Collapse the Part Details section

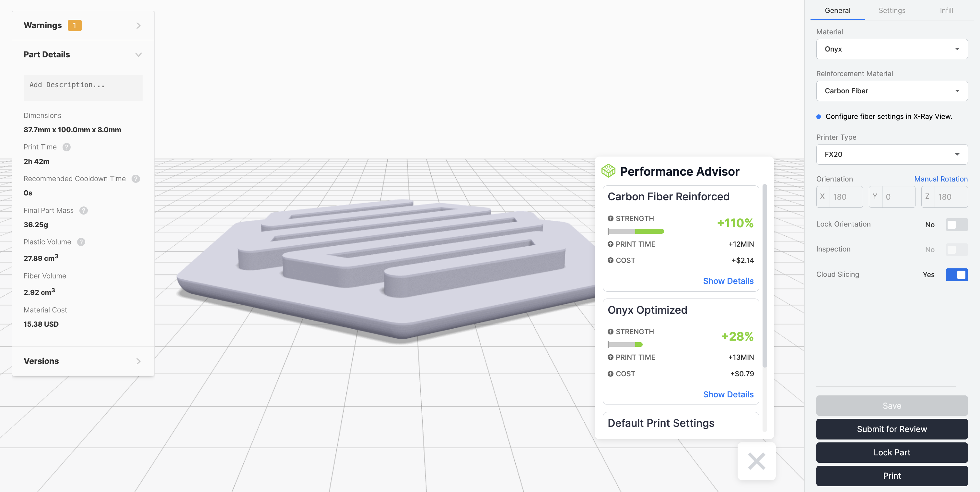pyautogui.click(x=138, y=54)
